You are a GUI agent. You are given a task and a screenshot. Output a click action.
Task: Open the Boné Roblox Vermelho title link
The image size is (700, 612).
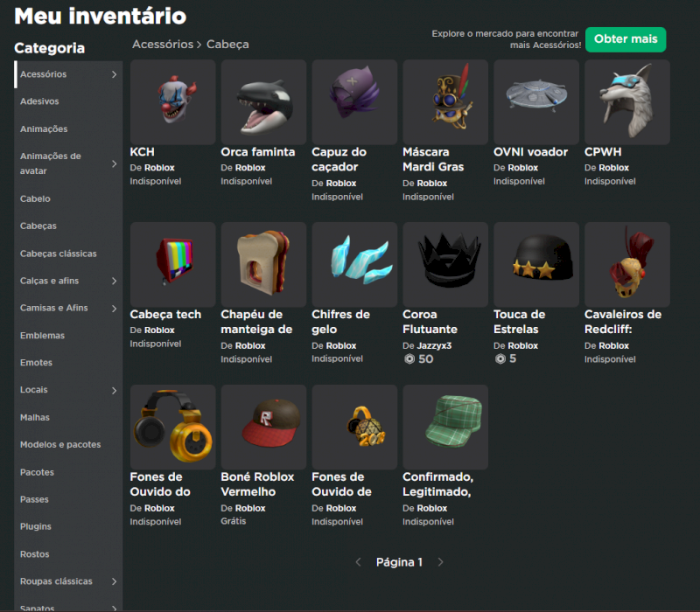257,484
